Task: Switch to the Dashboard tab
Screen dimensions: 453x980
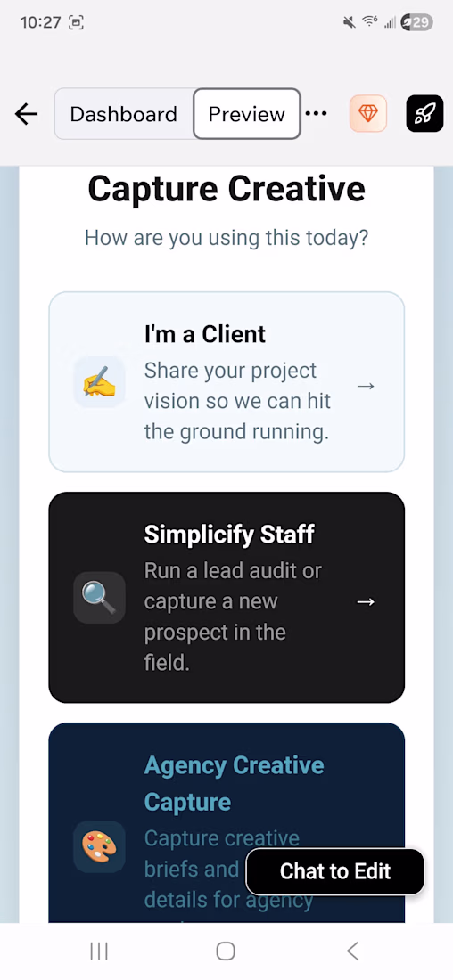Action: (x=124, y=114)
